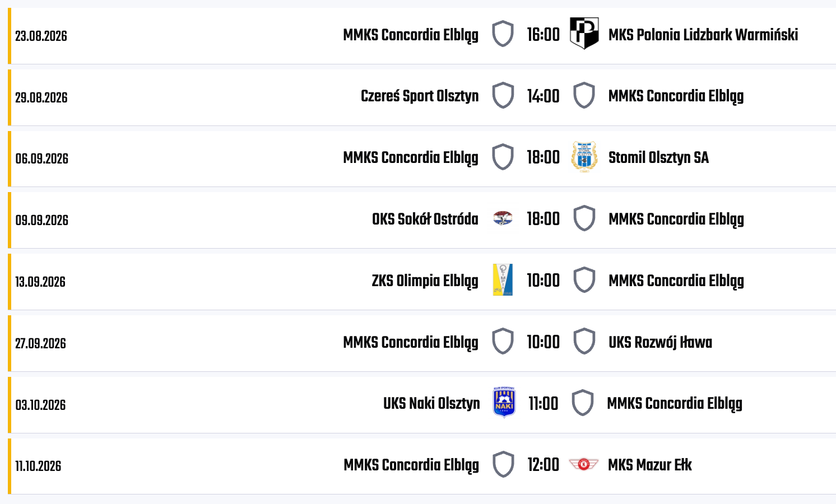Select the UKS Rozwój Iława team name
Image resolution: width=836 pixels, height=504 pixels.
pyautogui.click(x=660, y=342)
